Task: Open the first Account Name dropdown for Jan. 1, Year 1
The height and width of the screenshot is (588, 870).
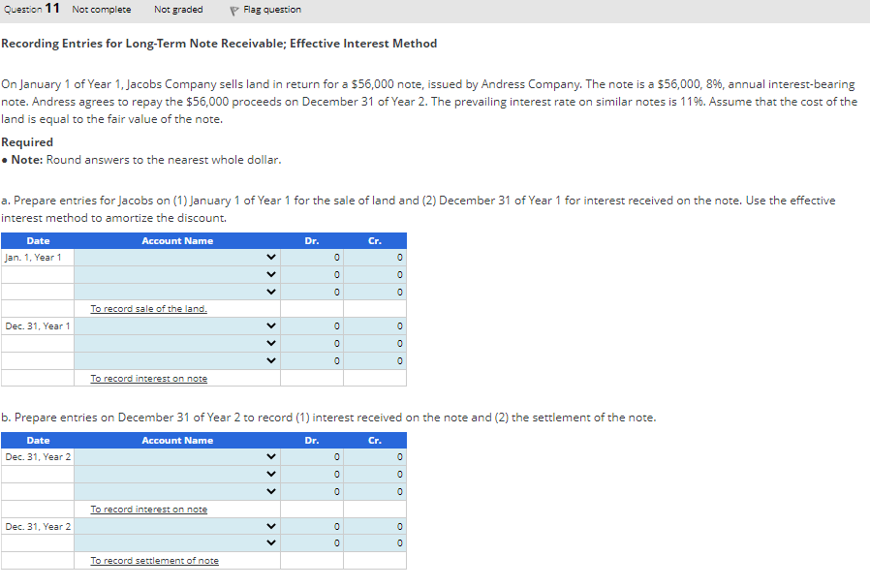Action: pos(271,257)
